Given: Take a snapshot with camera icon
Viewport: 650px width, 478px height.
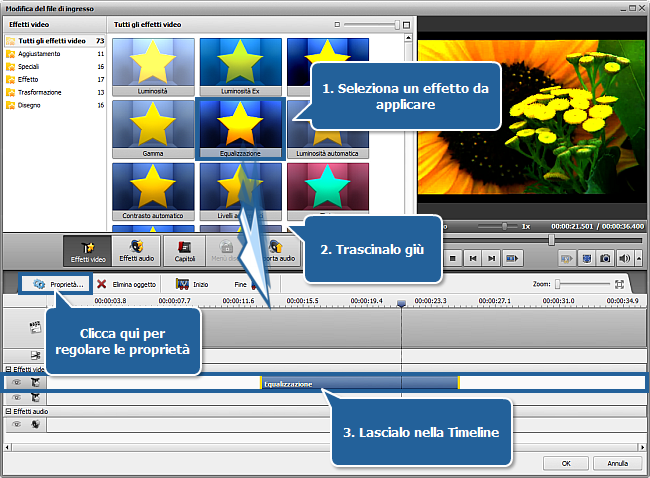Looking at the screenshot, I should coord(605,259).
